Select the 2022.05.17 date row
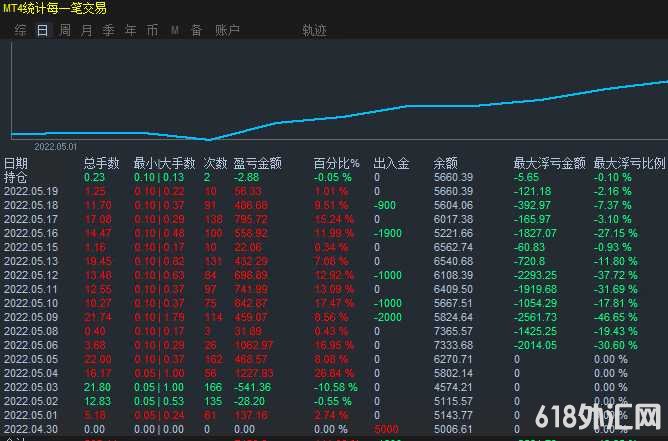 pos(31,219)
